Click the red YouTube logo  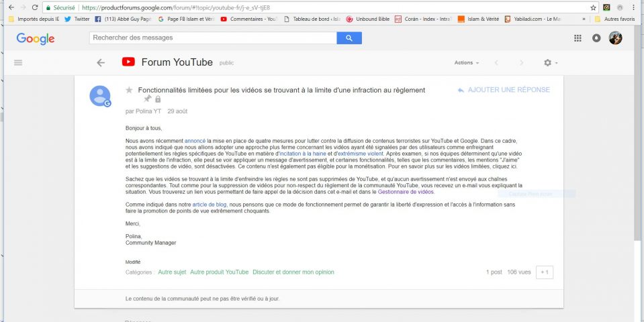128,62
